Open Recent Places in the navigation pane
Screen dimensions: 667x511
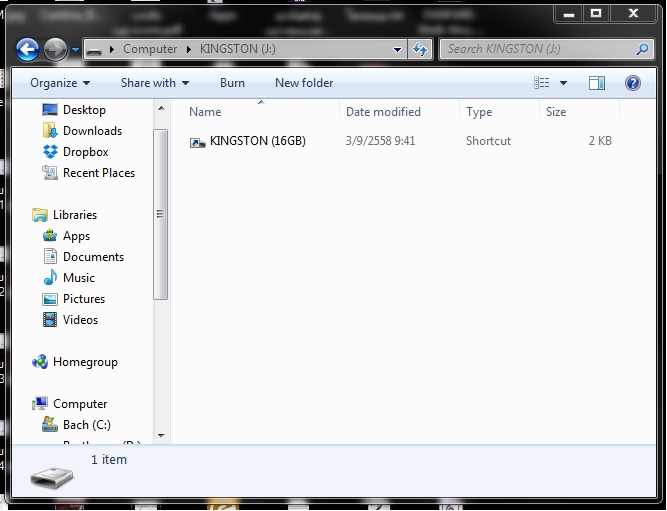(x=99, y=173)
